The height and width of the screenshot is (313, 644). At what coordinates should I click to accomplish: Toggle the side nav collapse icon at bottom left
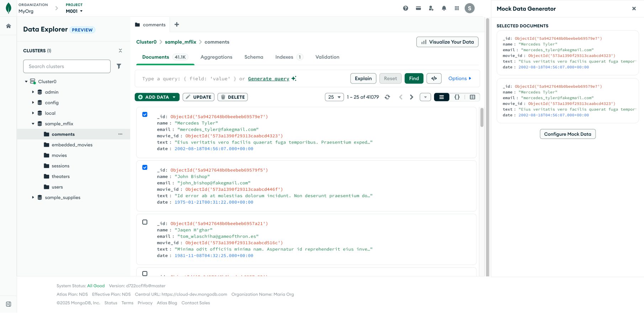click(9, 304)
